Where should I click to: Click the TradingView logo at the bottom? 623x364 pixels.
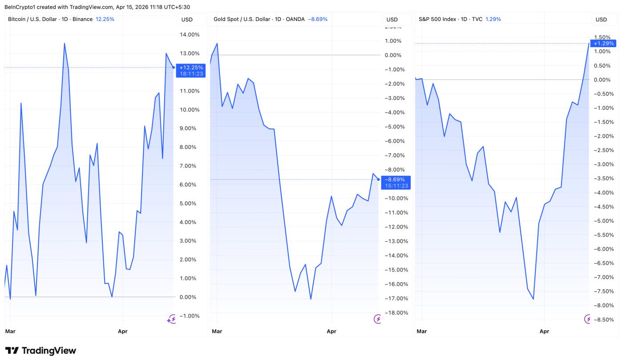40,351
